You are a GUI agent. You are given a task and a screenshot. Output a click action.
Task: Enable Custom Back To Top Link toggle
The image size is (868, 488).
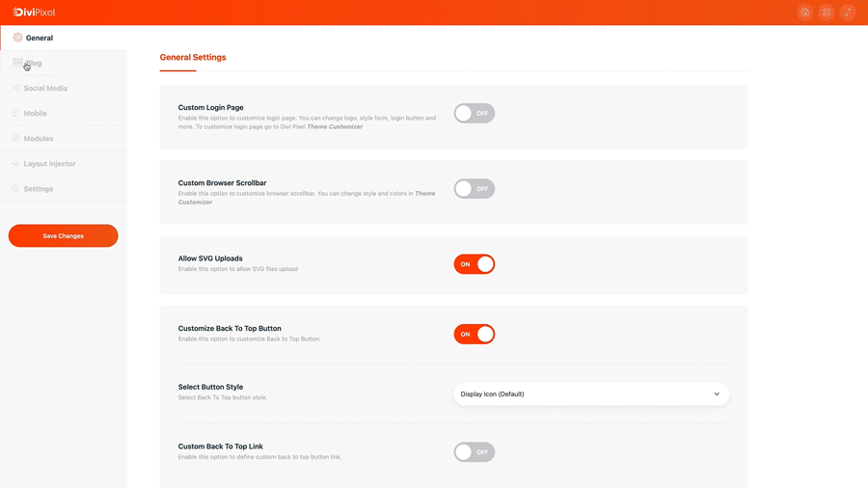pos(475,452)
